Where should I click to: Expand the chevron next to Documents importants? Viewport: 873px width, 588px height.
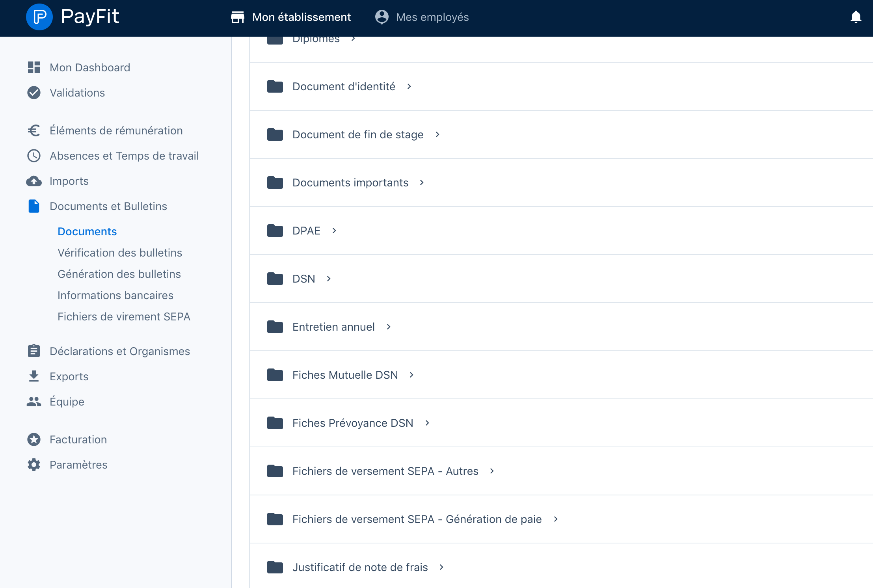tap(422, 182)
